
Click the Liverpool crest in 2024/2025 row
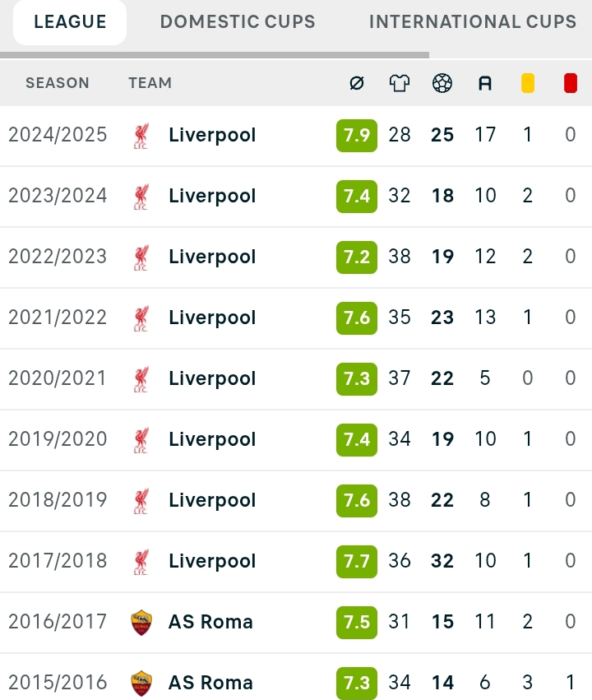pyautogui.click(x=141, y=136)
